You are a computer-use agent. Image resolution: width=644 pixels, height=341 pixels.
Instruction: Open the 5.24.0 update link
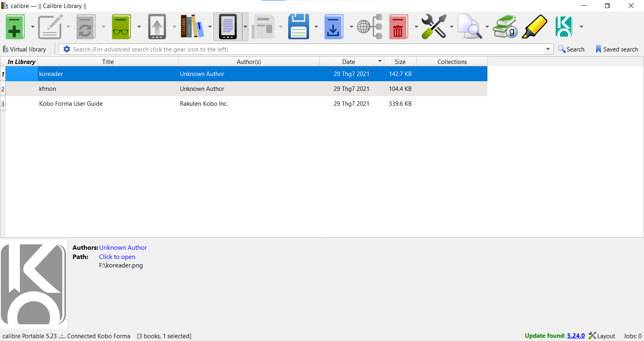[x=576, y=336]
